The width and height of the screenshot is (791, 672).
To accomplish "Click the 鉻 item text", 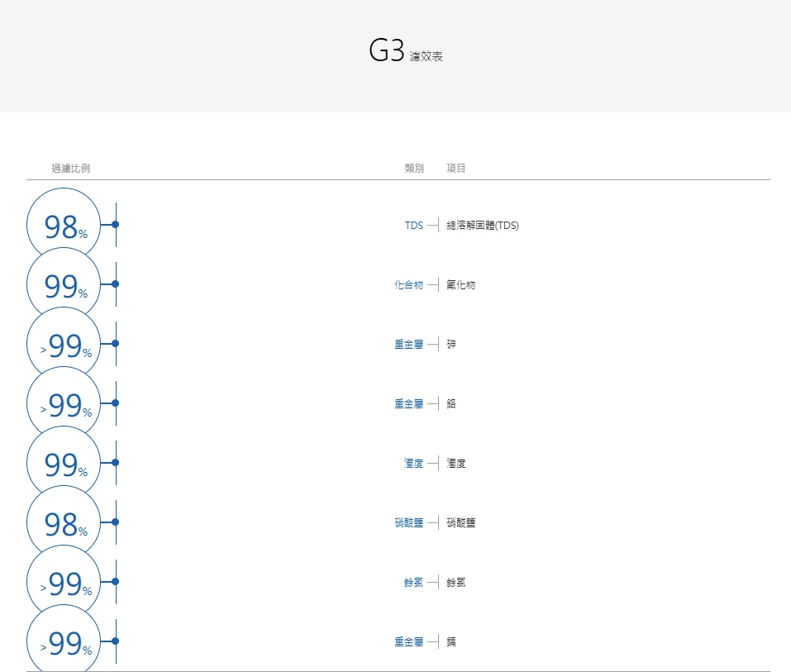I will tap(451, 403).
